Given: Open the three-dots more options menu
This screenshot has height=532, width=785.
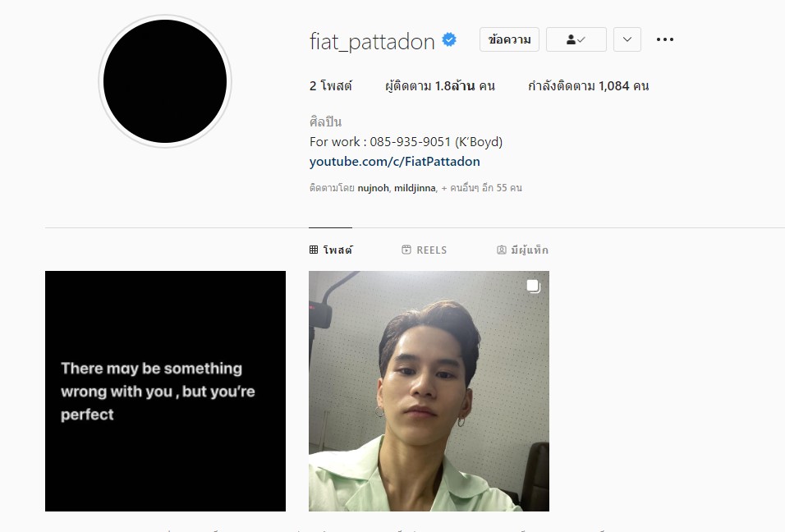Looking at the screenshot, I should (665, 39).
